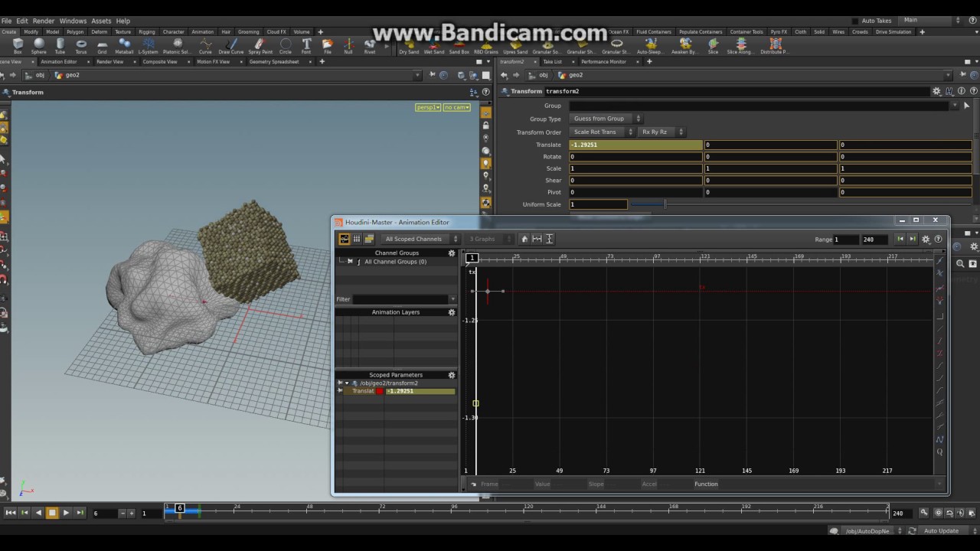Open the Render menu
The height and width of the screenshot is (551, 980).
(44, 21)
